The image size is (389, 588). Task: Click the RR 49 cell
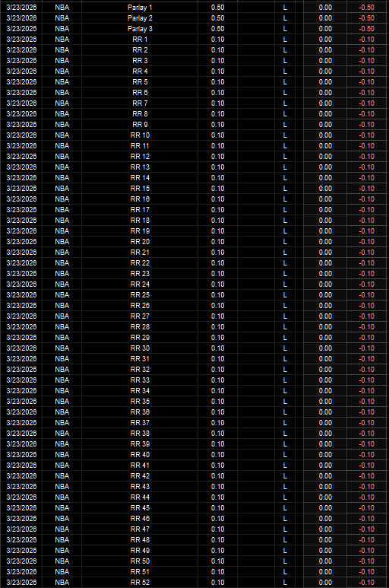pyautogui.click(x=140, y=551)
